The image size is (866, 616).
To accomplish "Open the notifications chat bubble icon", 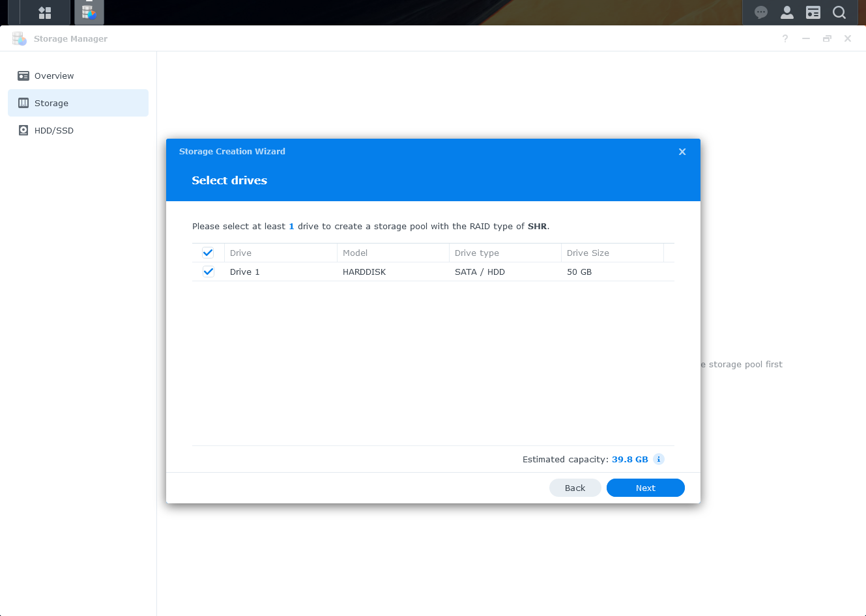I will 760,12.
